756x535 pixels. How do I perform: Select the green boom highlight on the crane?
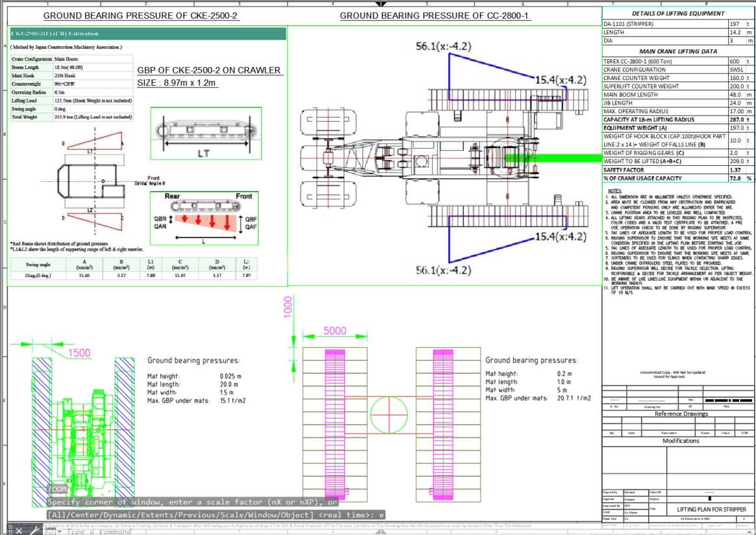(553, 158)
